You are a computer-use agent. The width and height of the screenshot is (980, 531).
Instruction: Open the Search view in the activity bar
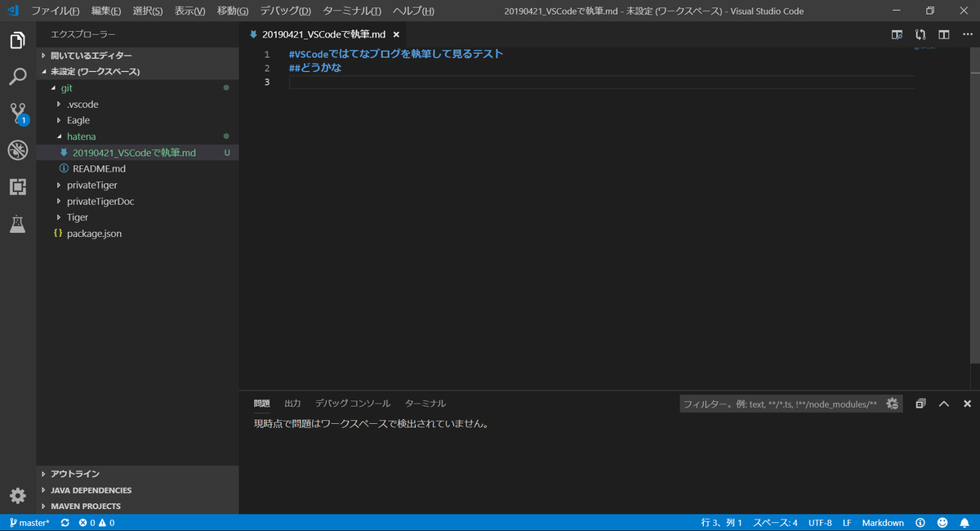point(17,76)
